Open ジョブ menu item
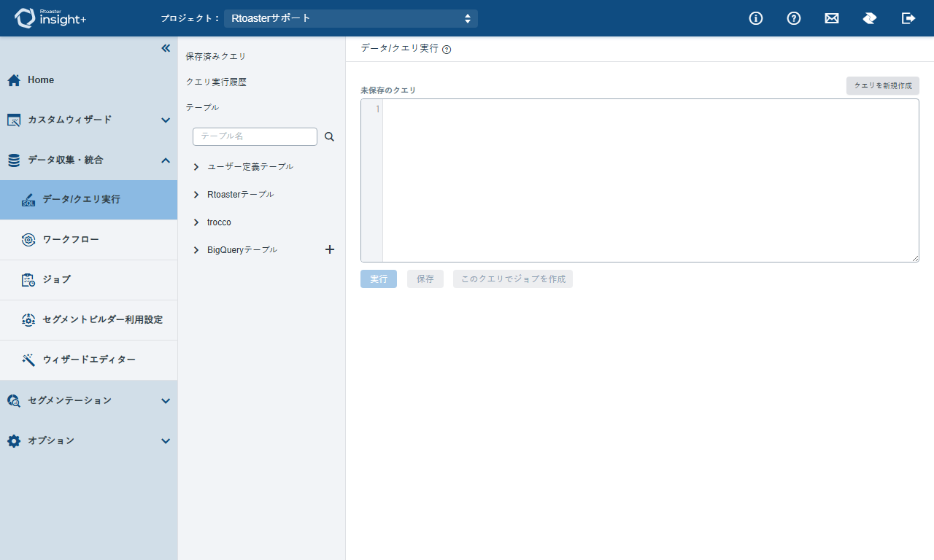This screenshot has width=934, height=560. click(88, 280)
